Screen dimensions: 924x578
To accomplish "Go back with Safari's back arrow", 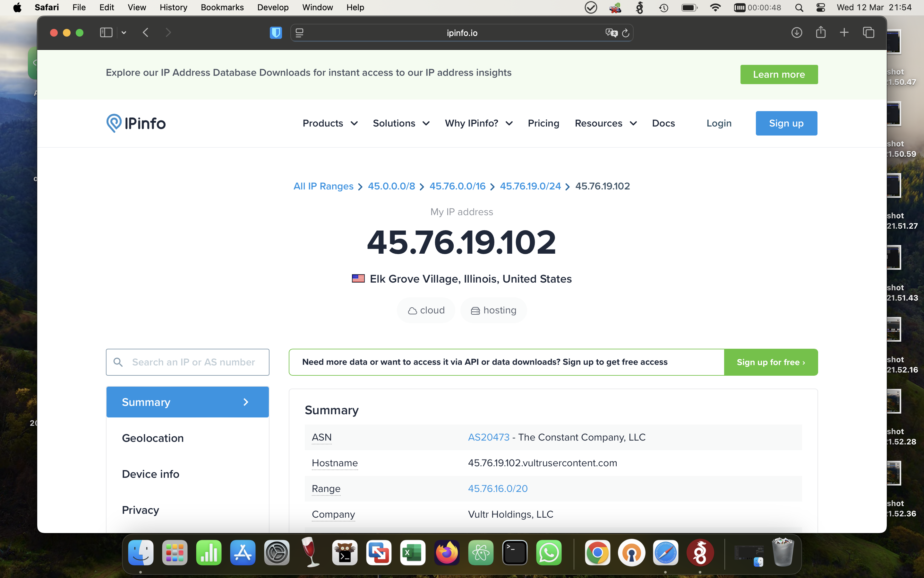I will (145, 32).
